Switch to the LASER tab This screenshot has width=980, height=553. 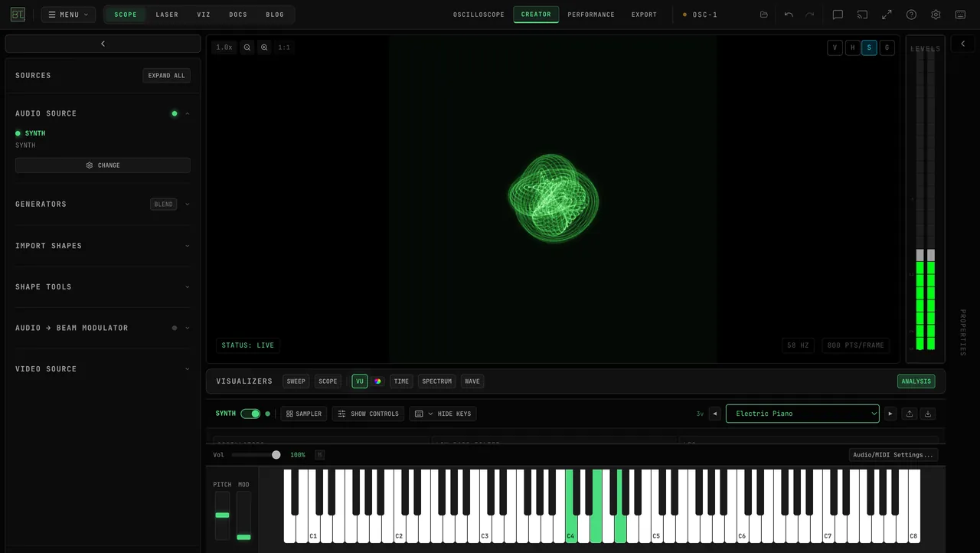[x=167, y=15]
